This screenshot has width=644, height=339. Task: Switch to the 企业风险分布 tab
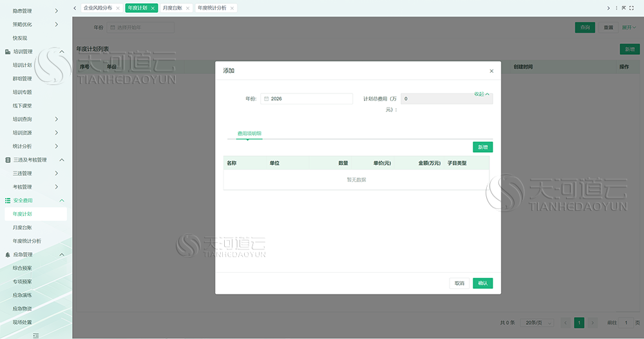pos(98,8)
